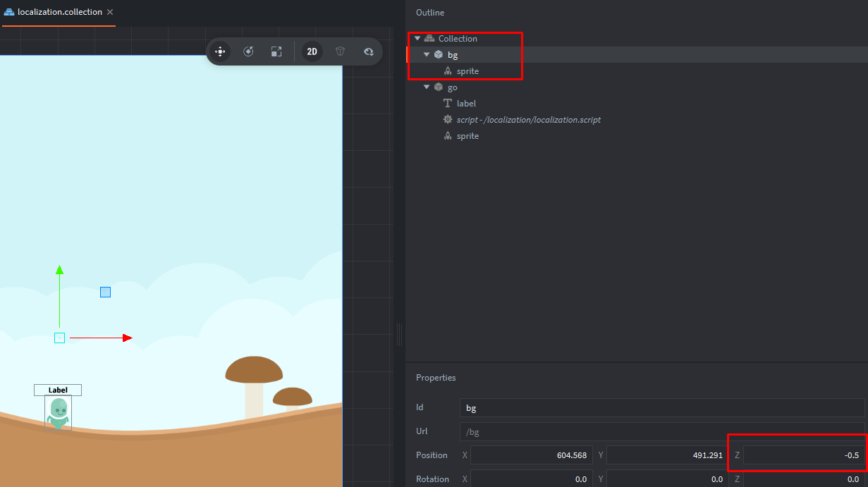The image size is (868, 487).
Task: Click the Properties panel title
Action: point(436,378)
